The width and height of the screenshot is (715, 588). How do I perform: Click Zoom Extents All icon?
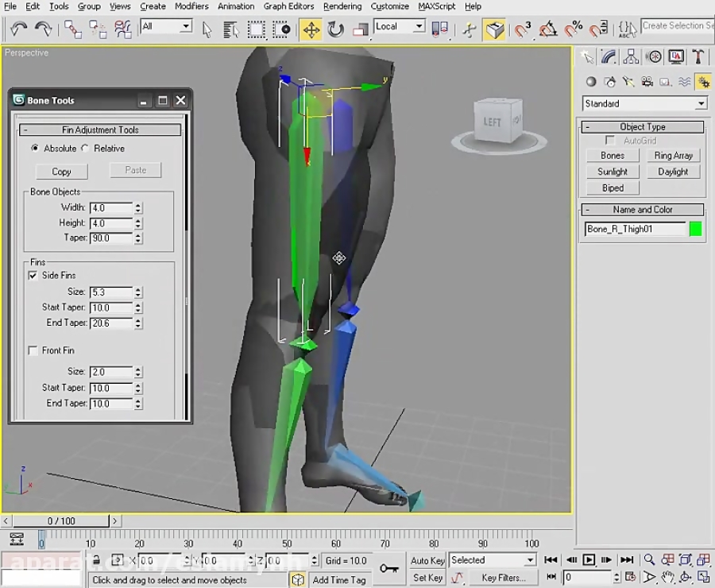(703, 559)
